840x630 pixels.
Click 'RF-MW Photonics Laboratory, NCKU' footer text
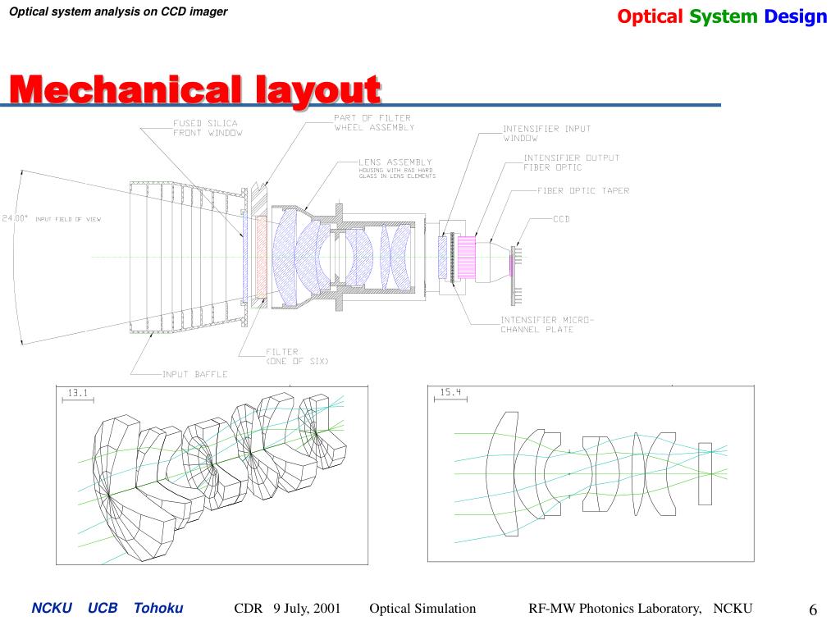[x=640, y=609]
